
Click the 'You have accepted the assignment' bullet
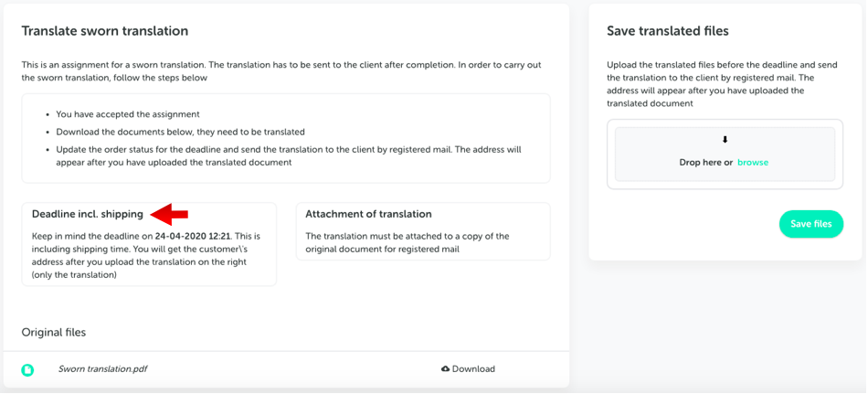128,114
